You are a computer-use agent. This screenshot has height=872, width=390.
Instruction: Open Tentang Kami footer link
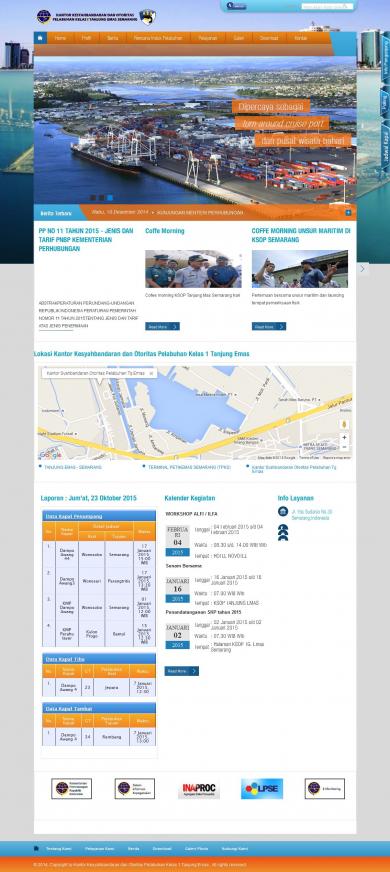(58, 849)
